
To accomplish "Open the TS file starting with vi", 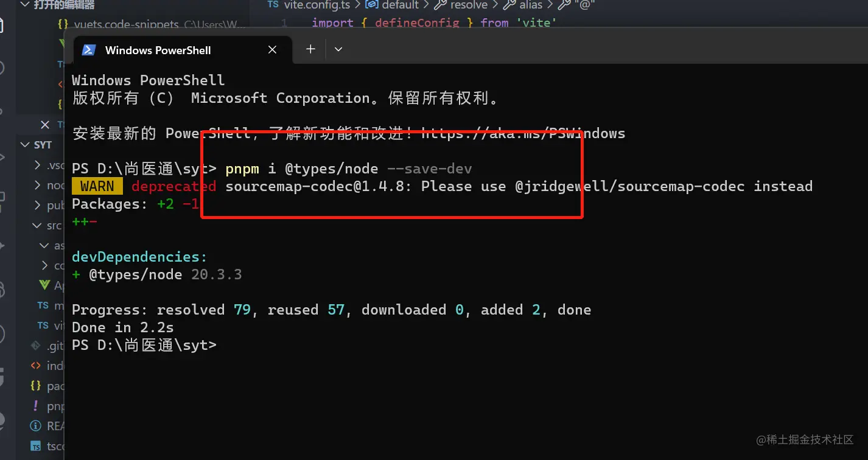I will (59, 325).
